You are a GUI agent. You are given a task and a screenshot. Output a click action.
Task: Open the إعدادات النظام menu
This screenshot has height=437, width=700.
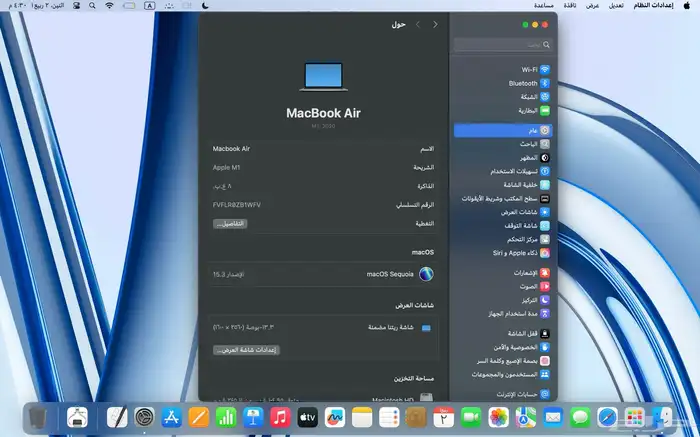click(x=653, y=5)
